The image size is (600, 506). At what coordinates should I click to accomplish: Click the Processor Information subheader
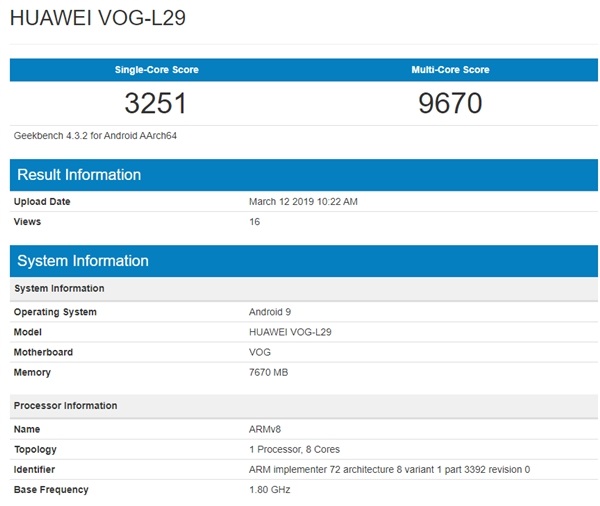pos(65,406)
